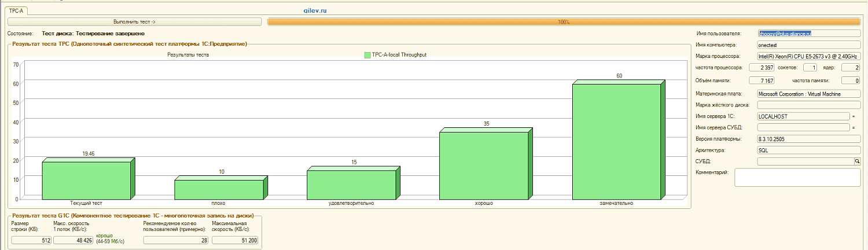The image size is (868, 250).
Task: Click the Материнская плата field
Action: click(x=808, y=94)
